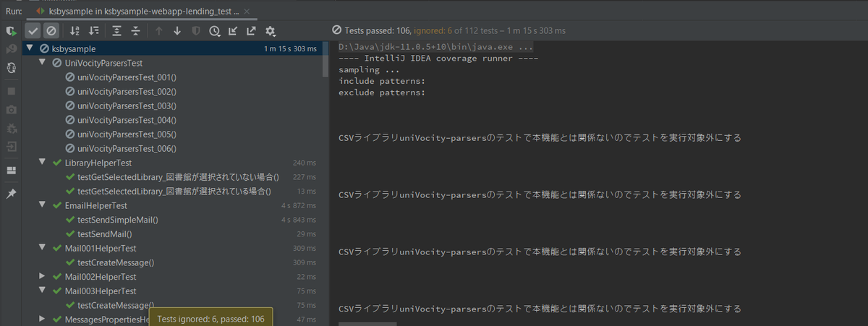This screenshot has height=326, width=868.
Task: Click the grayed shield icon in toolbar
Action: pos(196,30)
